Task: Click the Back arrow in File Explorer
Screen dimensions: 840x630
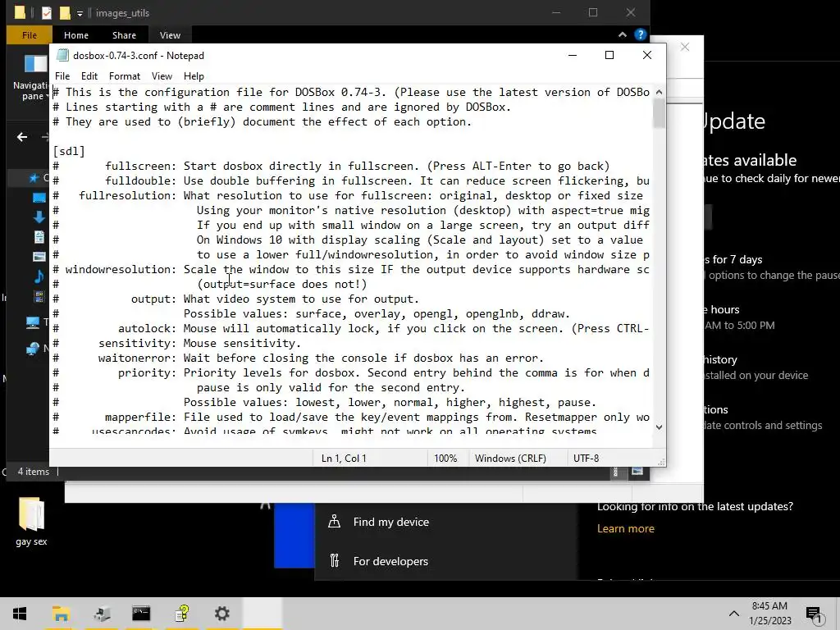Action: point(22,137)
